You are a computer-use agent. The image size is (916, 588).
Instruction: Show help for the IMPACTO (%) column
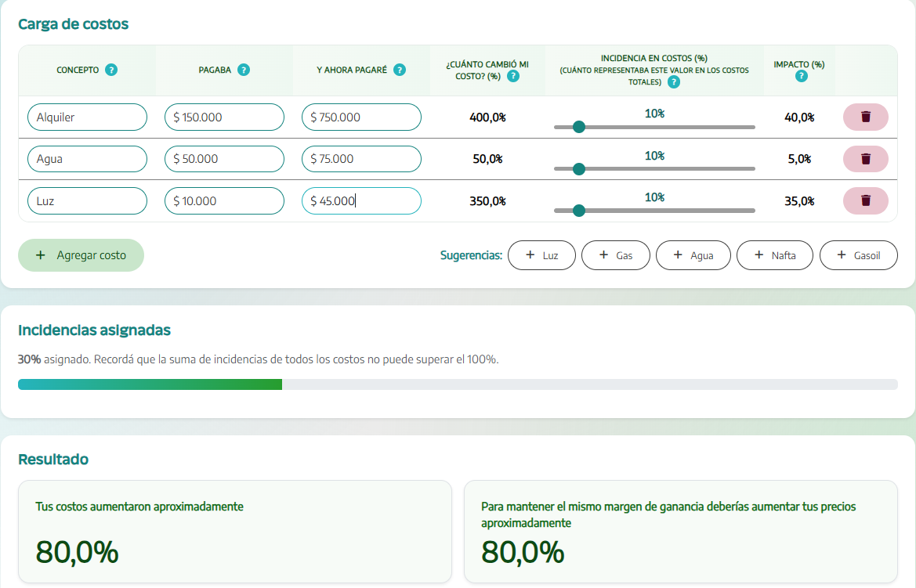(802, 76)
